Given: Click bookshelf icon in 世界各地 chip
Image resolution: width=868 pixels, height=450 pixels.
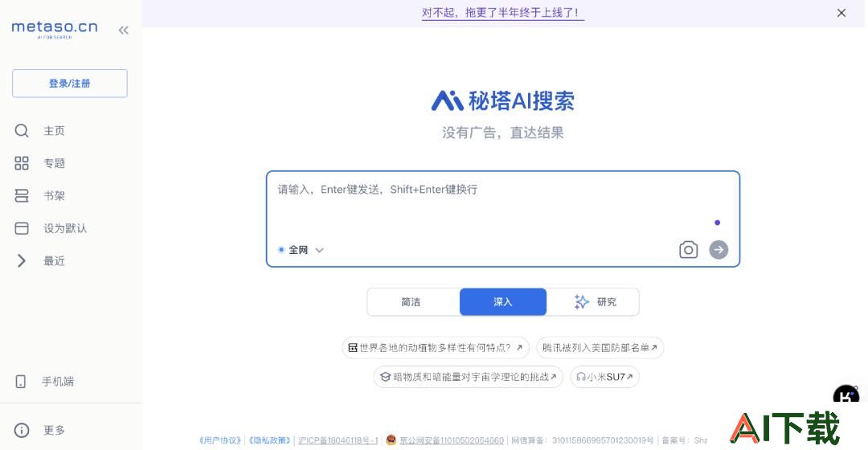Looking at the screenshot, I should [x=353, y=348].
